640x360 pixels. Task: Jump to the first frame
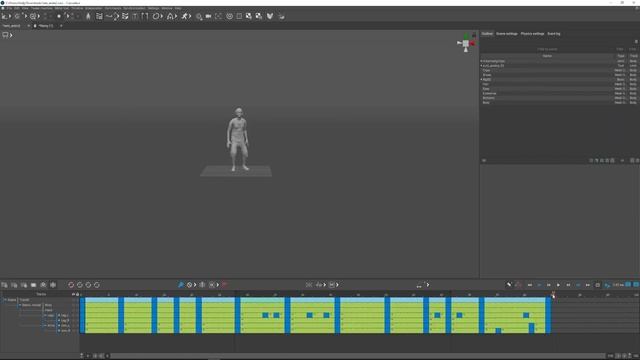(x=530, y=285)
